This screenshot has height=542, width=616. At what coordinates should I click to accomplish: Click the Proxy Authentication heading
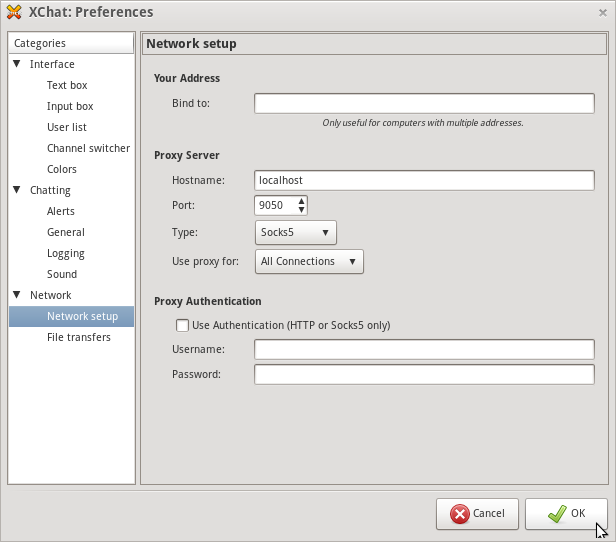(207, 301)
